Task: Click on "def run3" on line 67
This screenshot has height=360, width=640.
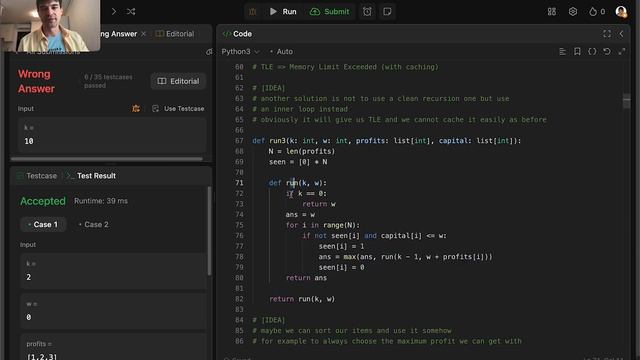Action: 269,141
